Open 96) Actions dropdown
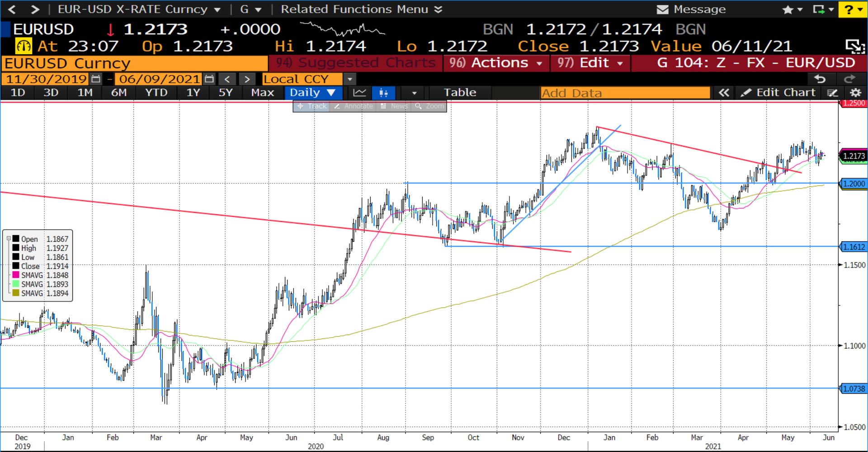The height and width of the screenshot is (452, 868). (496, 63)
